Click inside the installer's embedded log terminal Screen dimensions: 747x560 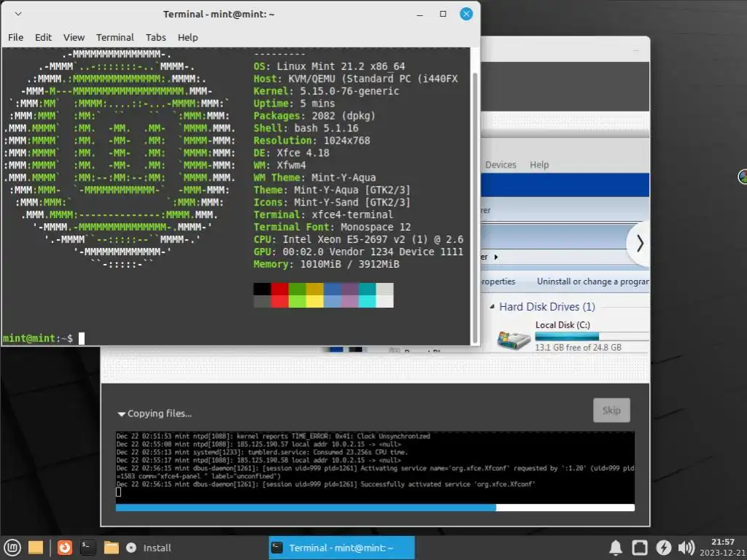(375, 466)
